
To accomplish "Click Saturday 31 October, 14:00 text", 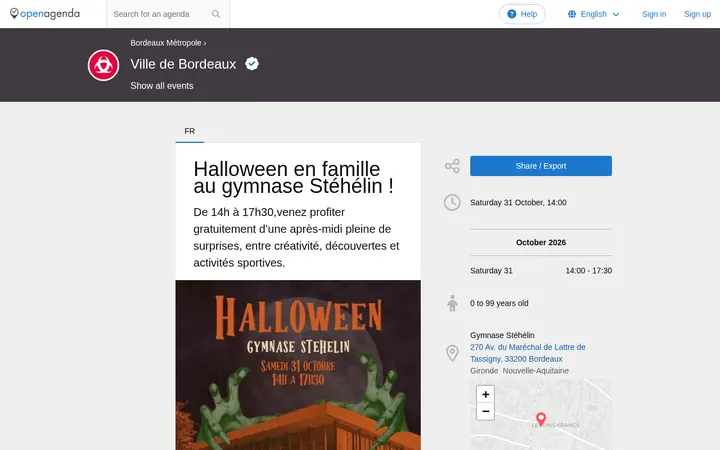I will pos(518,202).
